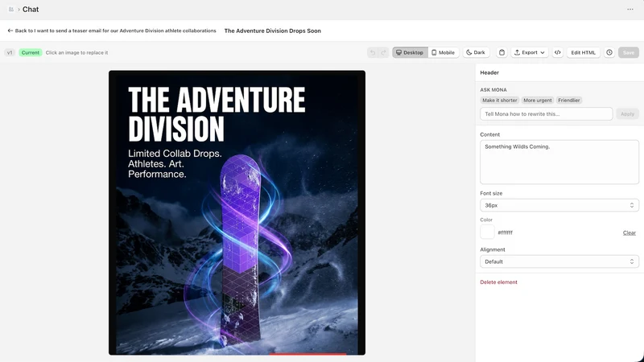Toggle Dark mode preview
Viewport: 644px width, 362px height.
click(x=476, y=52)
